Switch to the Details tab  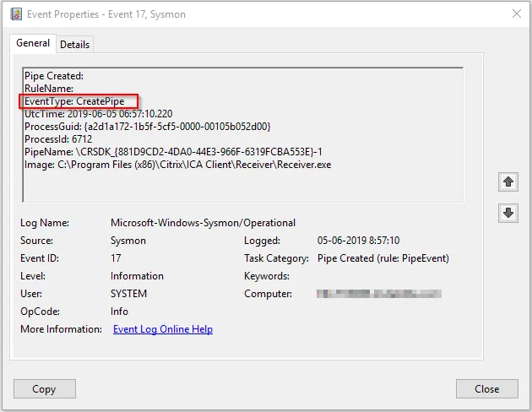[x=74, y=45]
